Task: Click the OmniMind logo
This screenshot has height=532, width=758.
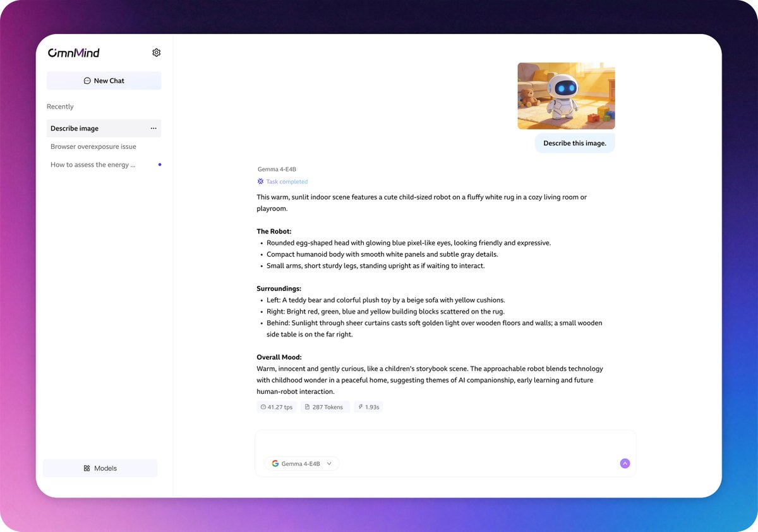Action: (74, 53)
